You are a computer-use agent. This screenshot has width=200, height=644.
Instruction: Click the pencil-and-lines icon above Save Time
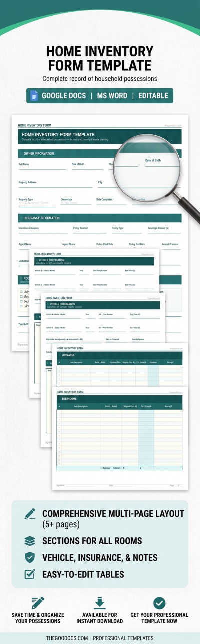point(38,603)
